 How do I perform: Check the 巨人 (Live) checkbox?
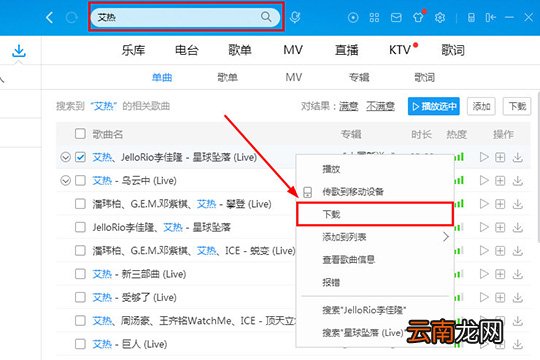click(80, 344)
